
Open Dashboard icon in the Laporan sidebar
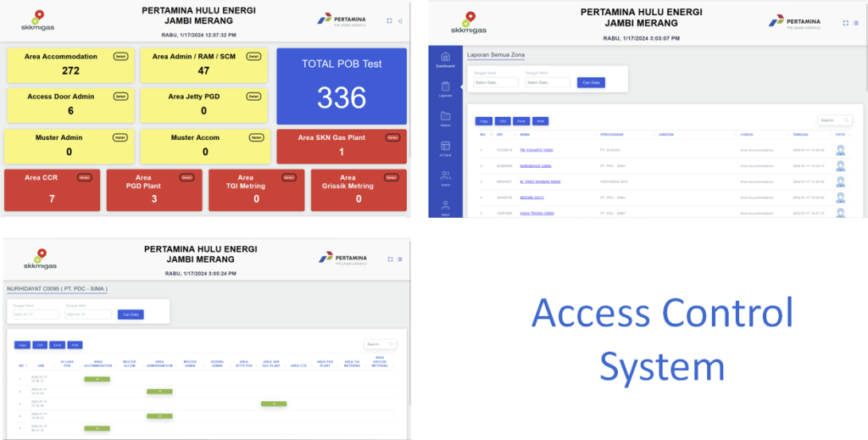click(x=445, y=57)
